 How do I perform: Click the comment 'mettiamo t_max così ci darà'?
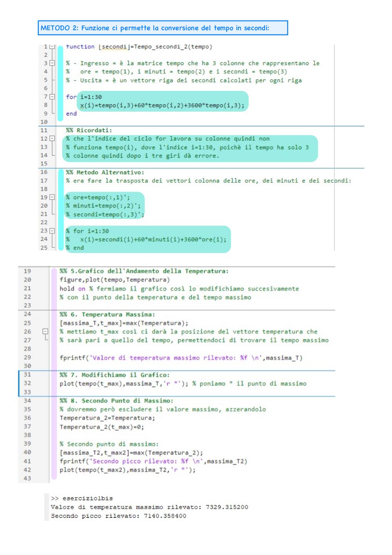(189, 331)
